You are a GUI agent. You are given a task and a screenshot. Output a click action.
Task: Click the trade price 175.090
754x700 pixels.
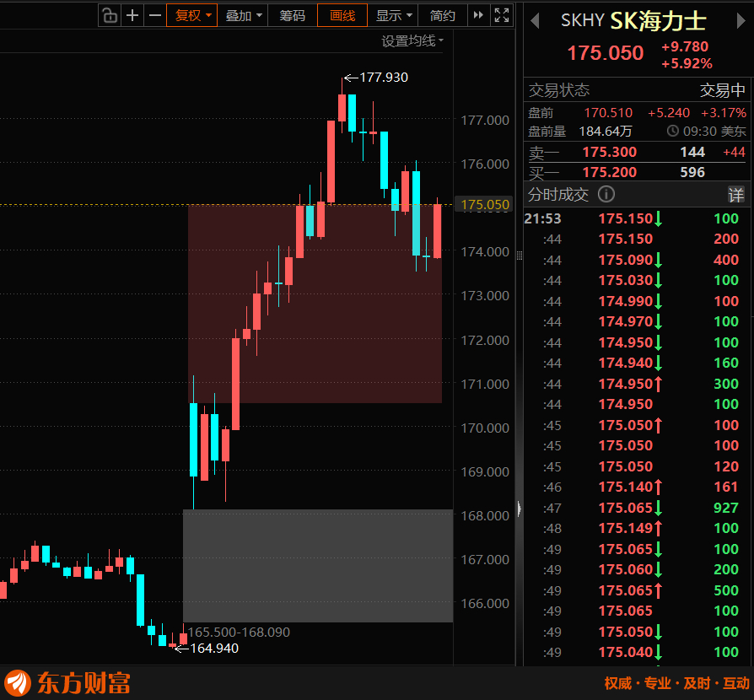point(625,260)
